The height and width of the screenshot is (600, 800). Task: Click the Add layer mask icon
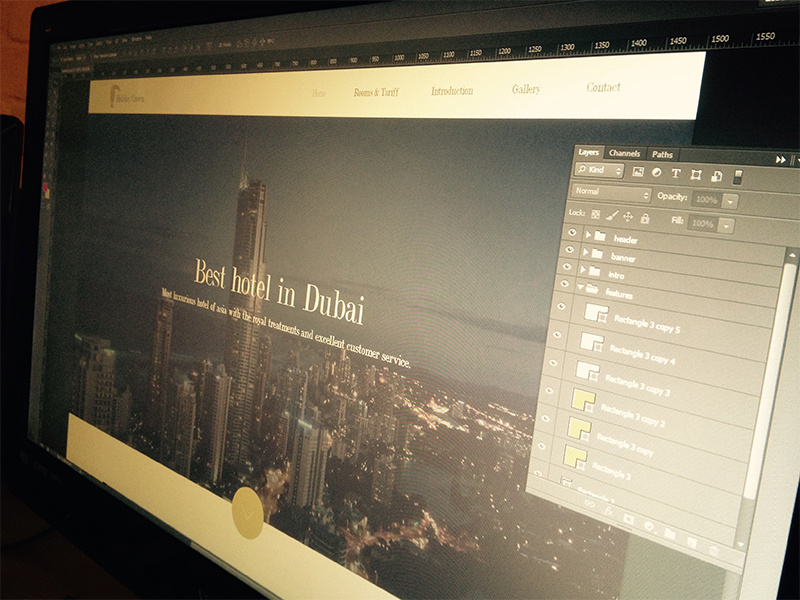(x=629, y=519)
